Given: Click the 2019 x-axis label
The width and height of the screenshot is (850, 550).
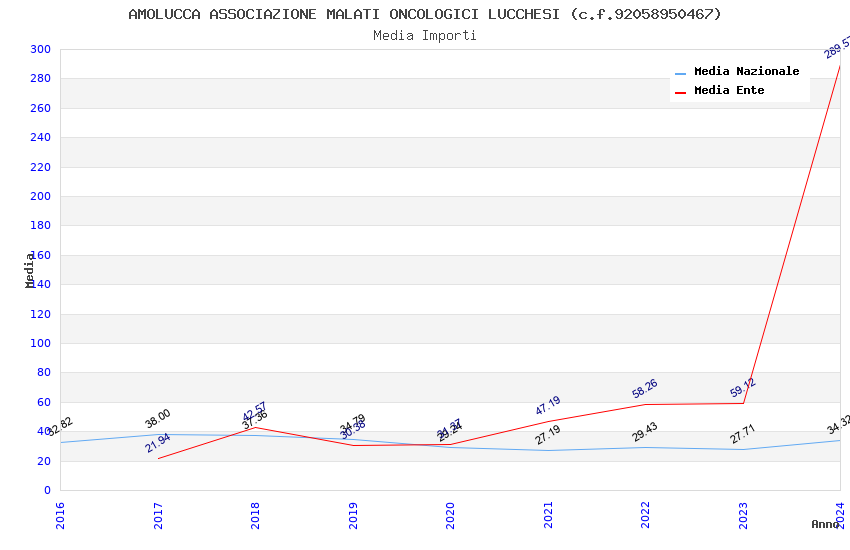Looking at the screenshot, I should point(353,515).
